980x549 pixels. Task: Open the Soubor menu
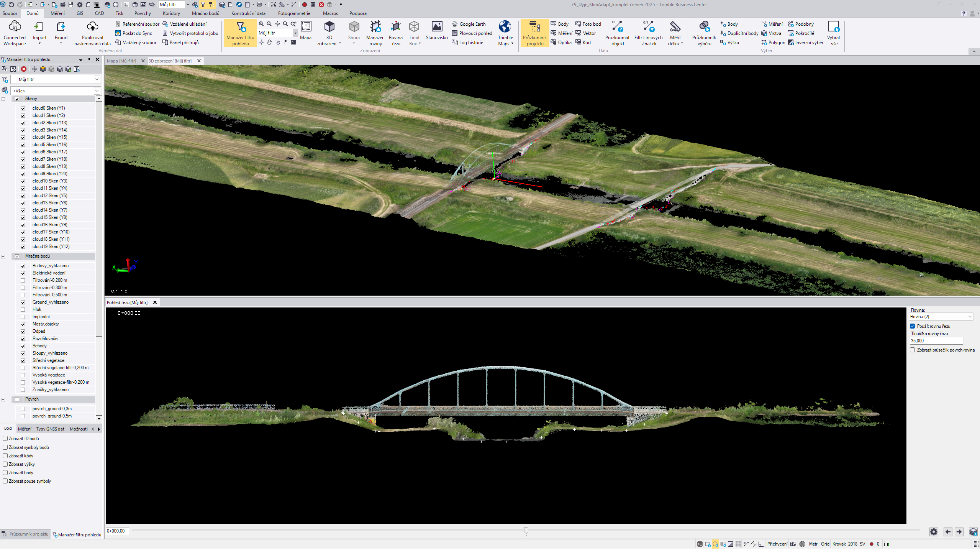[10, 13]
